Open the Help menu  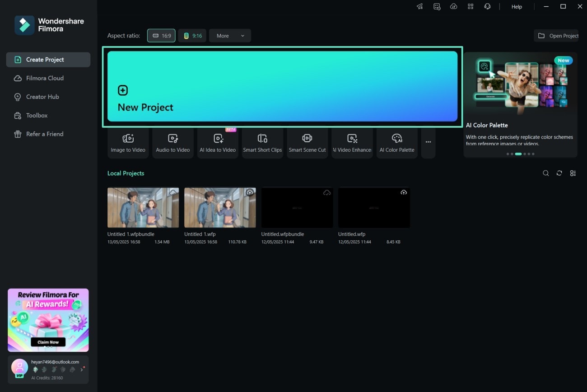coord(517,7)
